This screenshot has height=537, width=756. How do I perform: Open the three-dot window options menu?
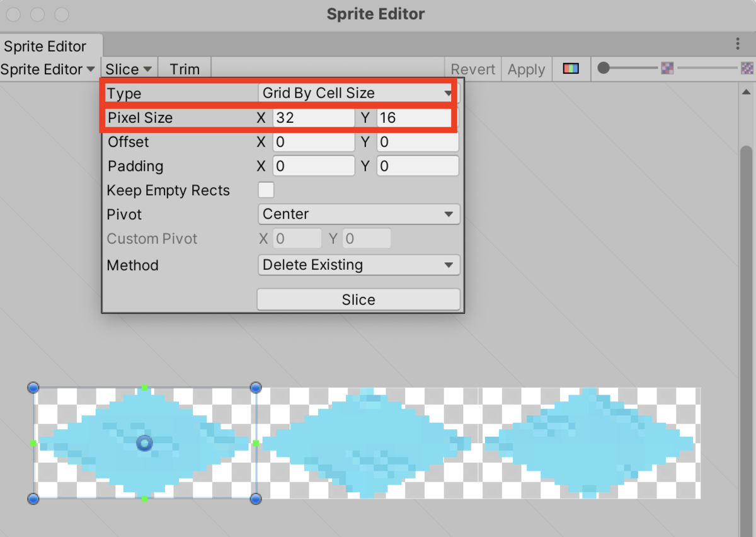(x=738, y=43)
